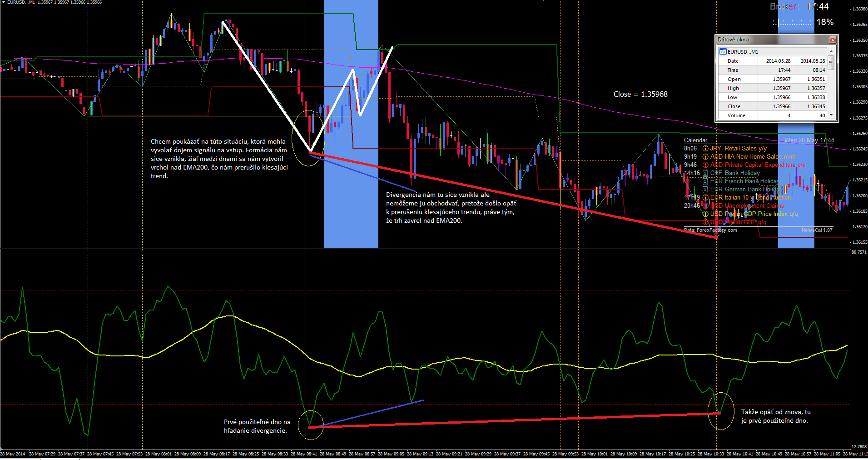The image size is (868, 460).
Task: Click the data window scrollbar down arrow
Action: click(831, 115)
